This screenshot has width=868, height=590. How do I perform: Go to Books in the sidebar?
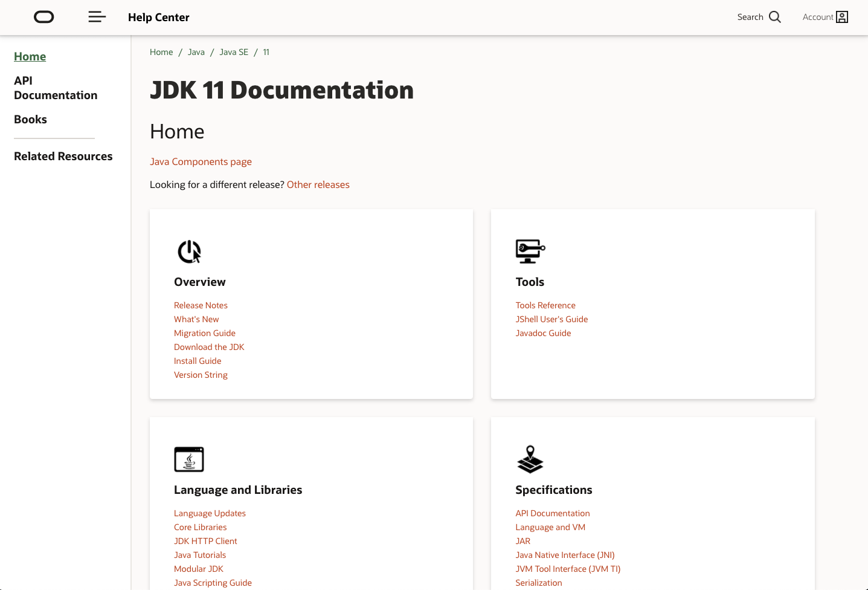30,119
